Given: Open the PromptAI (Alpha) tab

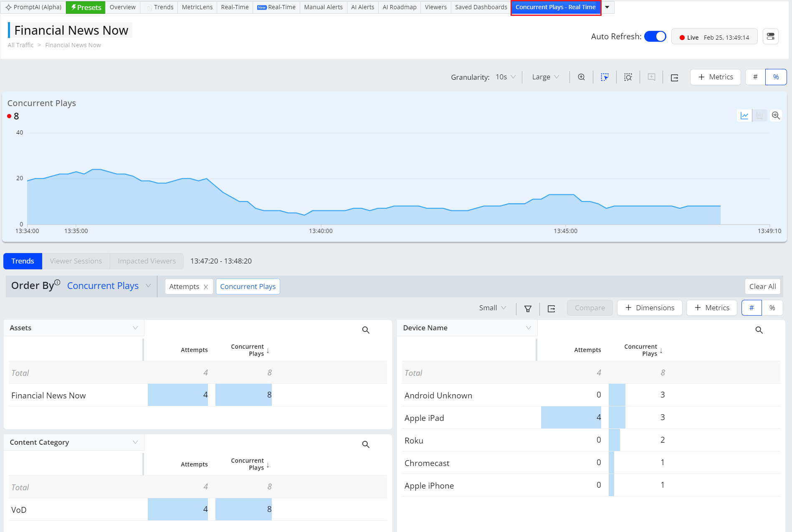Looking at the screenshot, I should pyautogui.click(x=33, y=7).
